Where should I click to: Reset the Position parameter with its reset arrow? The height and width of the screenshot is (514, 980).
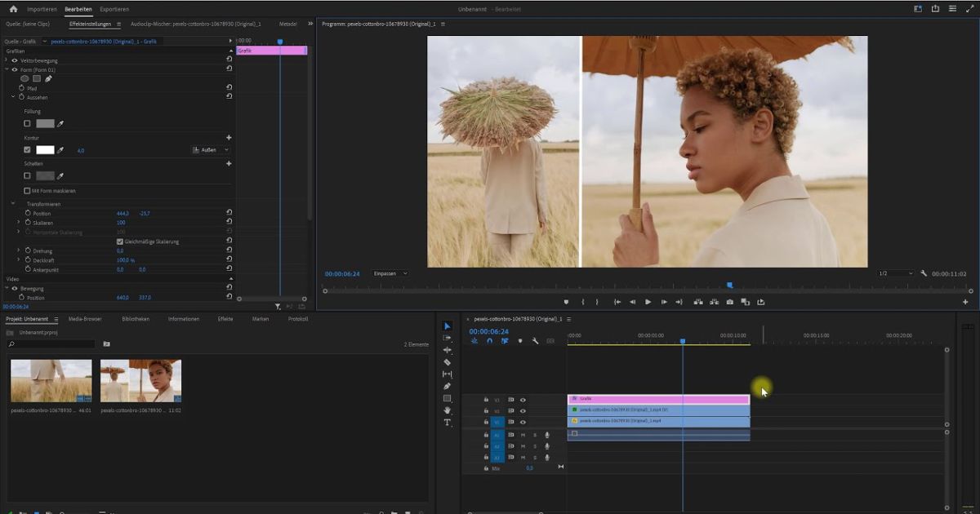coord(229,212)
